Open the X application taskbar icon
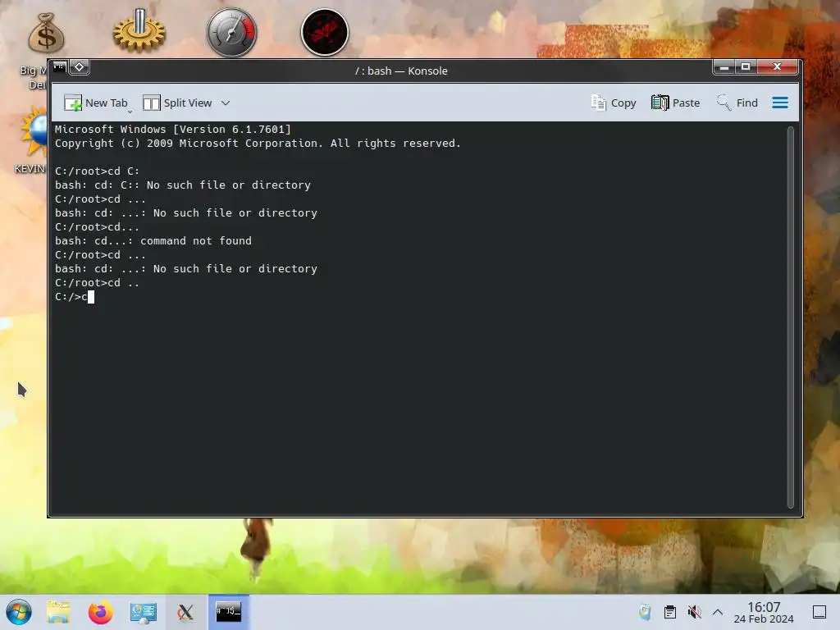 coord(185,612)
